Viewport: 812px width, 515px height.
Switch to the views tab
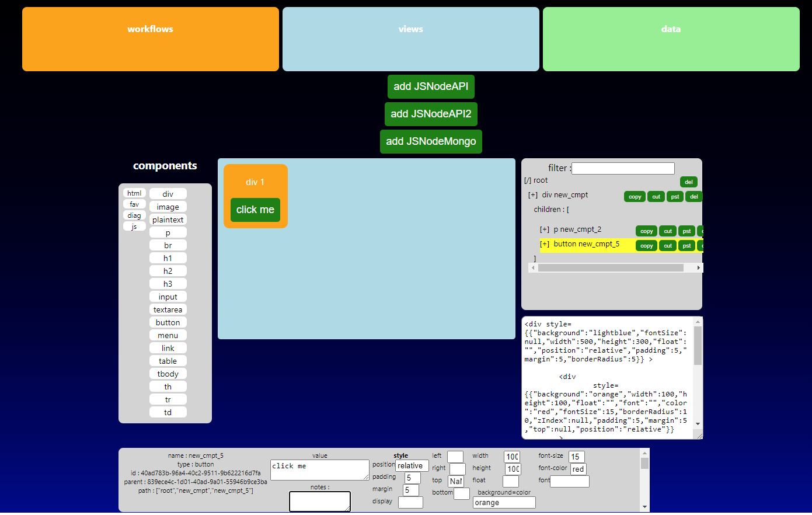click(x=411, y=39)
